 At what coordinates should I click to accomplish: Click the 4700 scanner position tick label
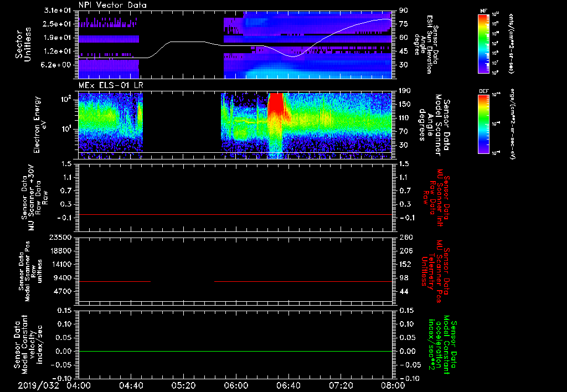63,291
